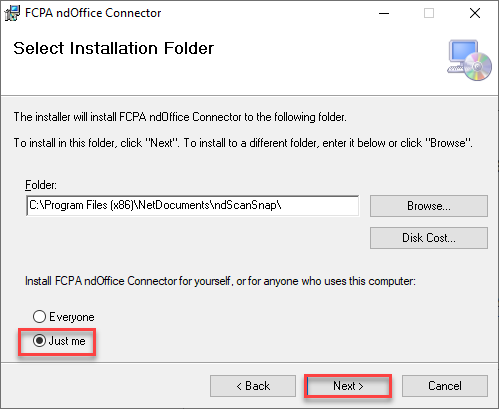Viewport: 499px width, 409px height.
Task: Click the installer package icon in title bar
Action: 12,13
